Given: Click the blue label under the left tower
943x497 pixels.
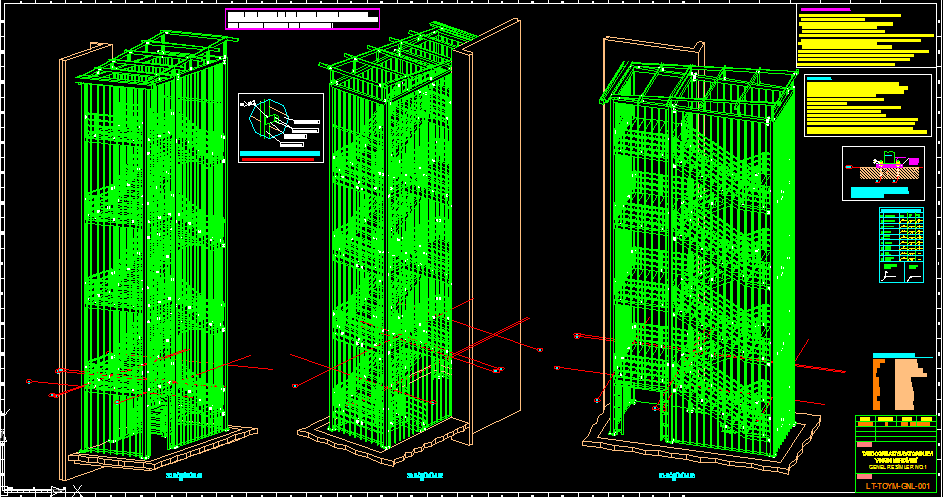Looking at the screenshot, I should tap(184, 475).
